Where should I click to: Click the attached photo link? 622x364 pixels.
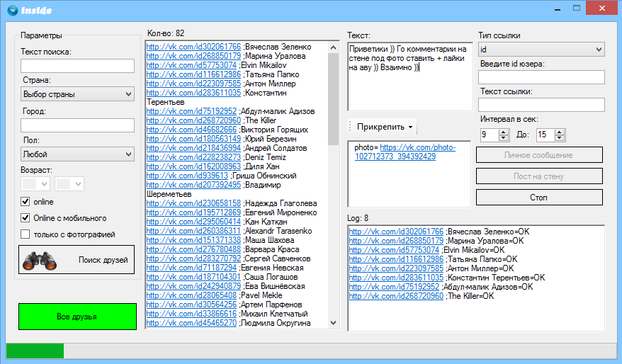click(x=405, y=152)
